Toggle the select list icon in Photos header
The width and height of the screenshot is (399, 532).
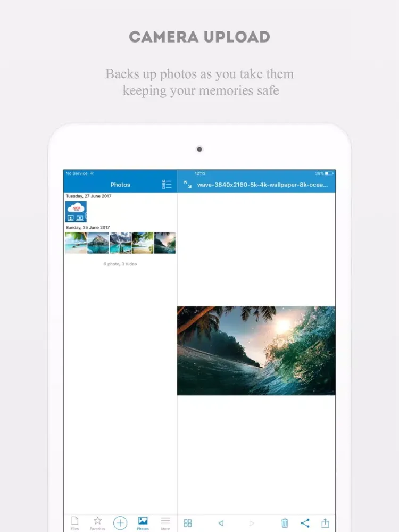click(167, 184)
